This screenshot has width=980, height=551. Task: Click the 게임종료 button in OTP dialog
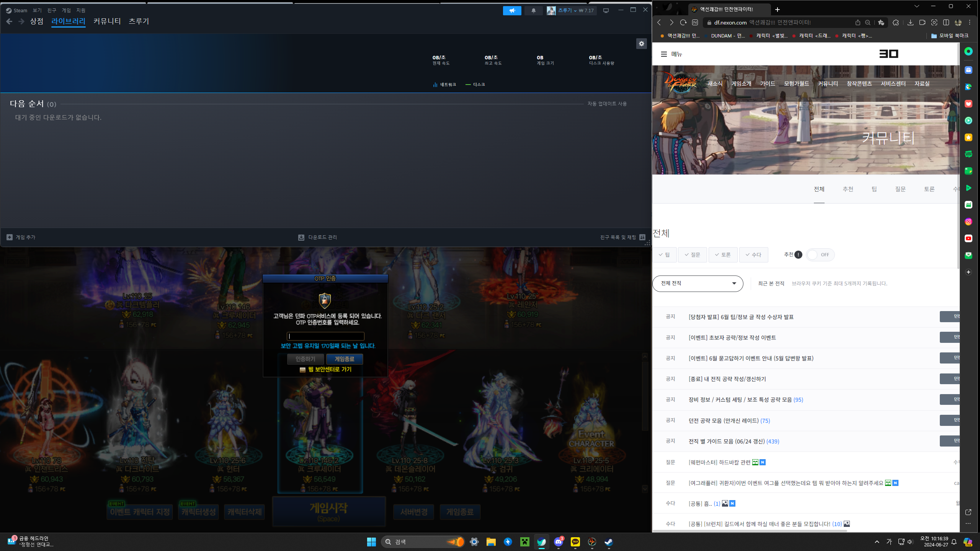pyautogui.click(x=344, y=359)
